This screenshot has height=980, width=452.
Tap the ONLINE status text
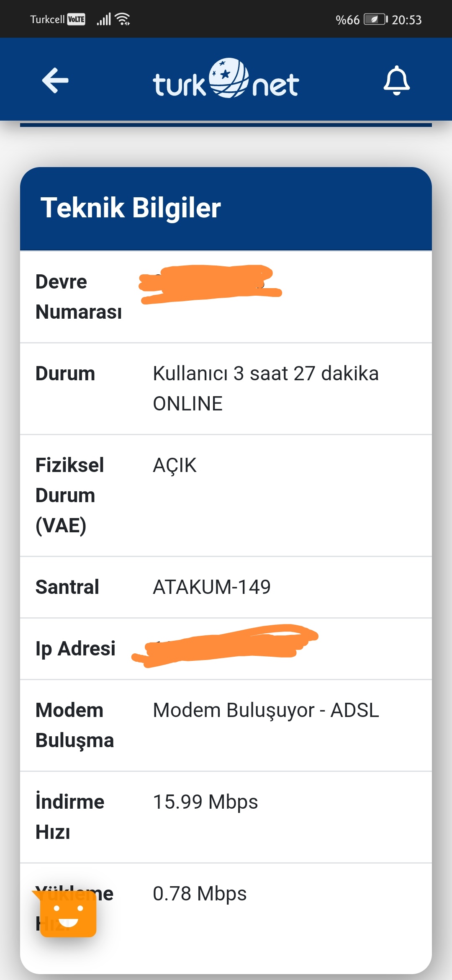coord(187,404)
